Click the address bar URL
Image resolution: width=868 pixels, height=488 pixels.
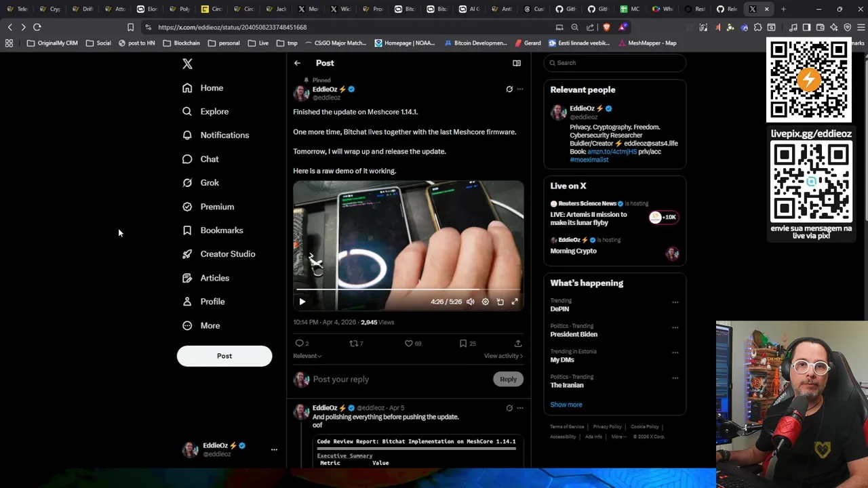coord(232,27)
